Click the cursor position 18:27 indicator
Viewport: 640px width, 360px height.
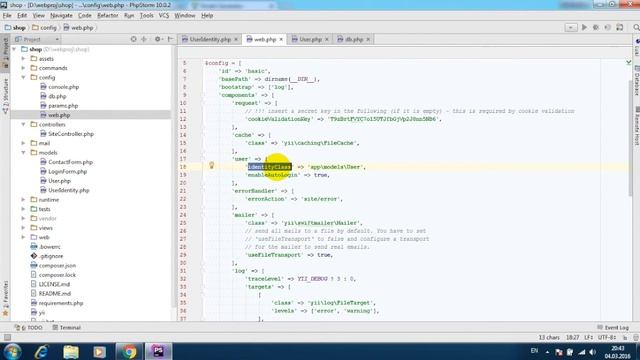573,338
